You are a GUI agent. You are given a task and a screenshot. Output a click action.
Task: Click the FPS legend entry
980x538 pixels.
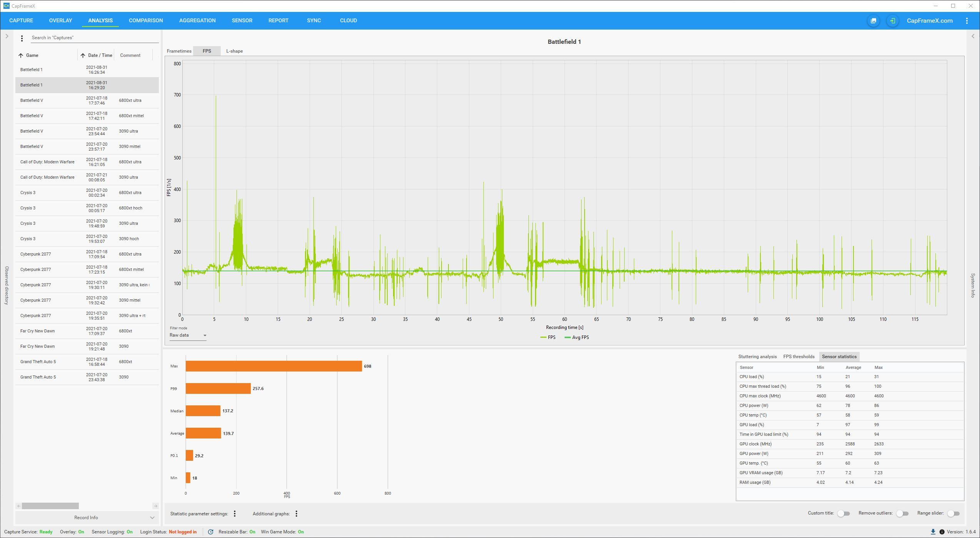pyautogui.click(x=548, y=337)
